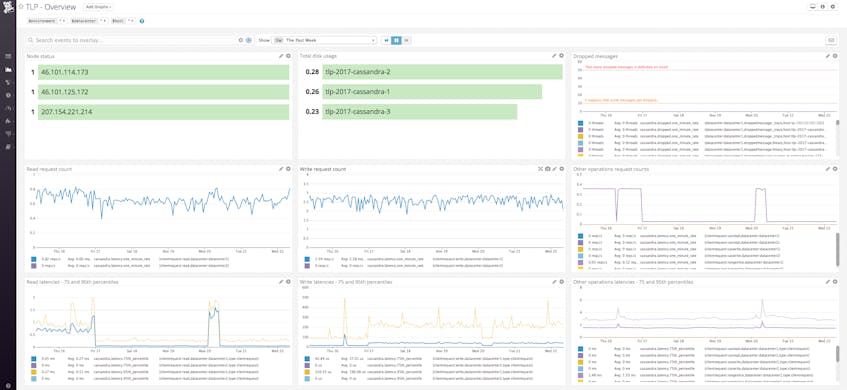The image size is (847, 390).
Task: Click yellow legend swatch in Read latencies
Action: tap(33, 372)
